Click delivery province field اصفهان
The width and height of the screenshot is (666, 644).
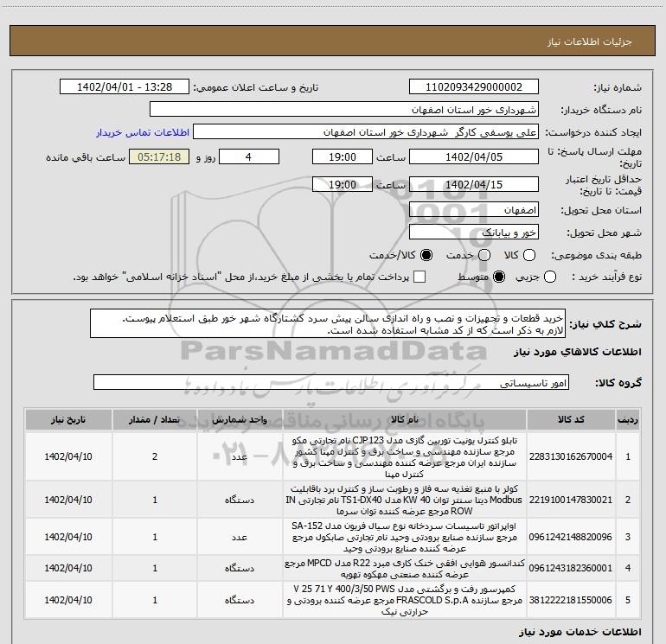(474, 210)
